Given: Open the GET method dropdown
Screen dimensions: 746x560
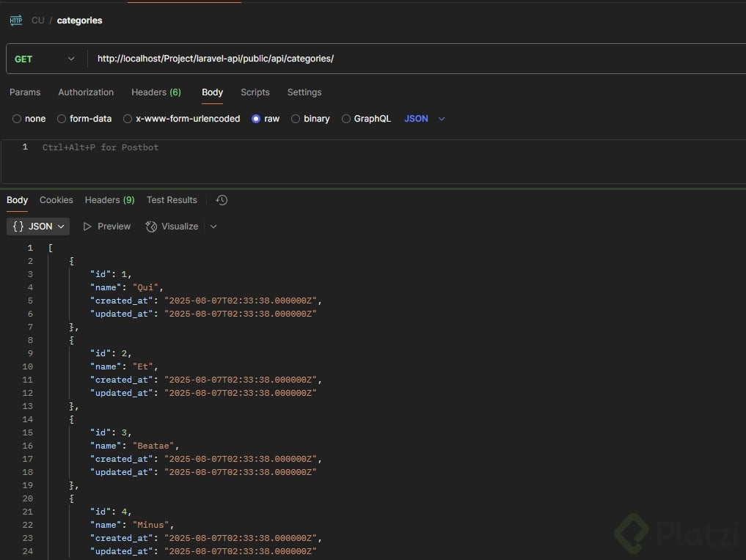Looking at the screenshot, I should click(44, 59).
